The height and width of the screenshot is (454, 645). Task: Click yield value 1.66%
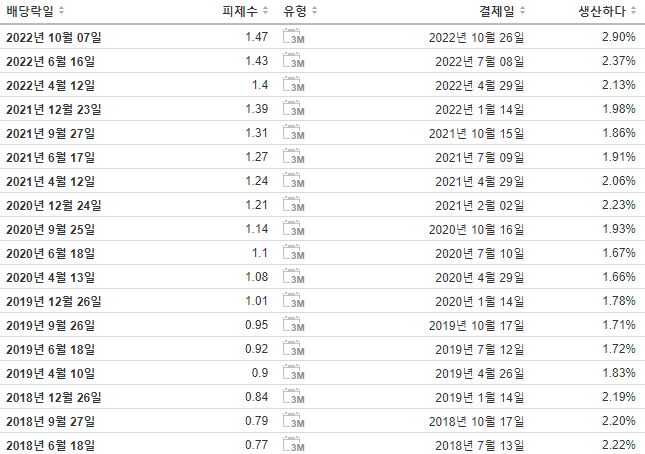click(x=619, y=277)
